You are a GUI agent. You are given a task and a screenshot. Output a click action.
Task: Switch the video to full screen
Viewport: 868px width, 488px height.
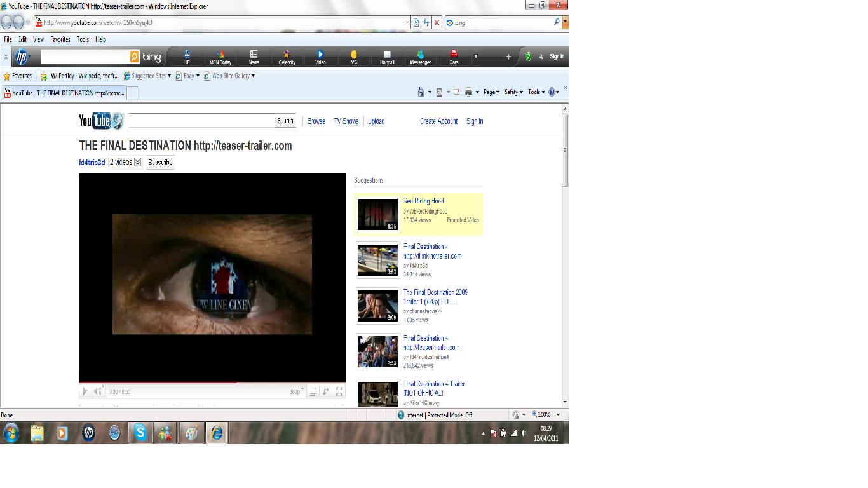(x=339, y=391)
